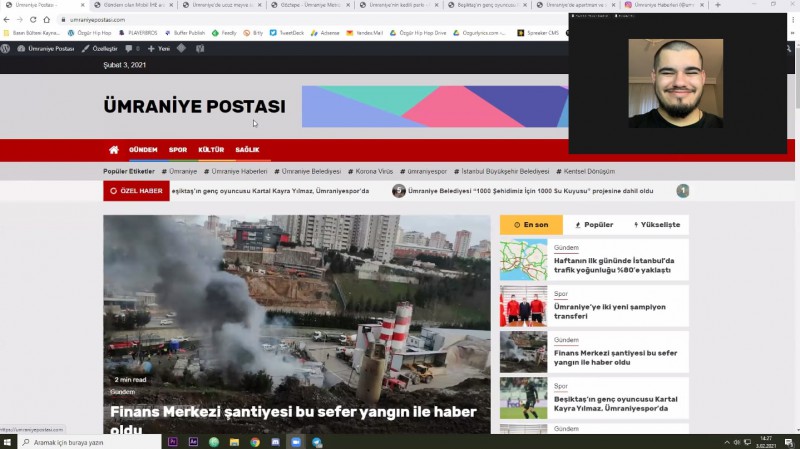
Task: Click the Korona Virüs popular tag
Action: (x=374, y=171)
